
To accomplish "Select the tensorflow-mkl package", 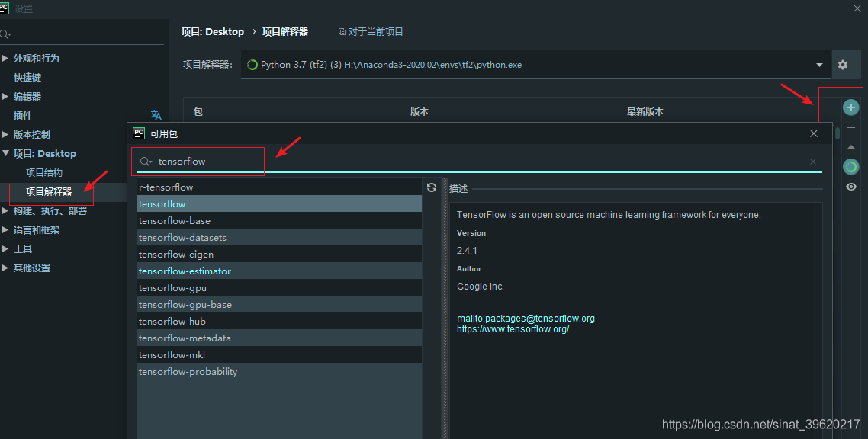I will pyautogui.click(x=280, y=355).
